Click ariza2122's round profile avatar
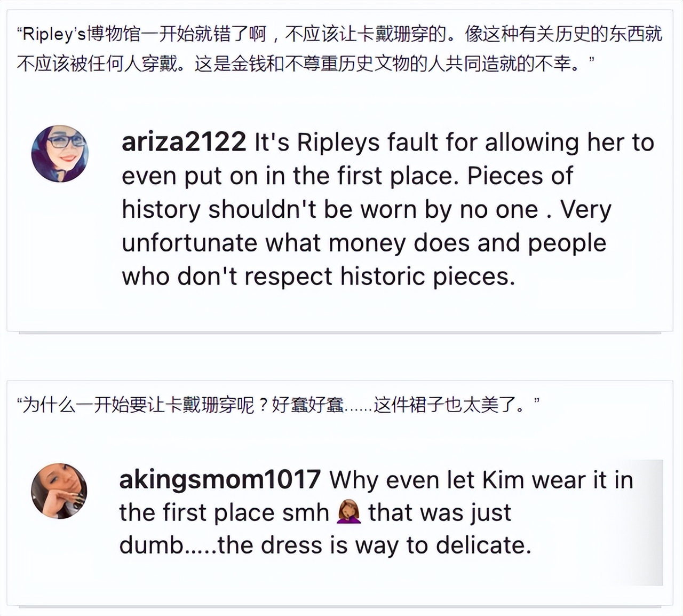This screenshot has width=683, height=616. pos(60,154)
